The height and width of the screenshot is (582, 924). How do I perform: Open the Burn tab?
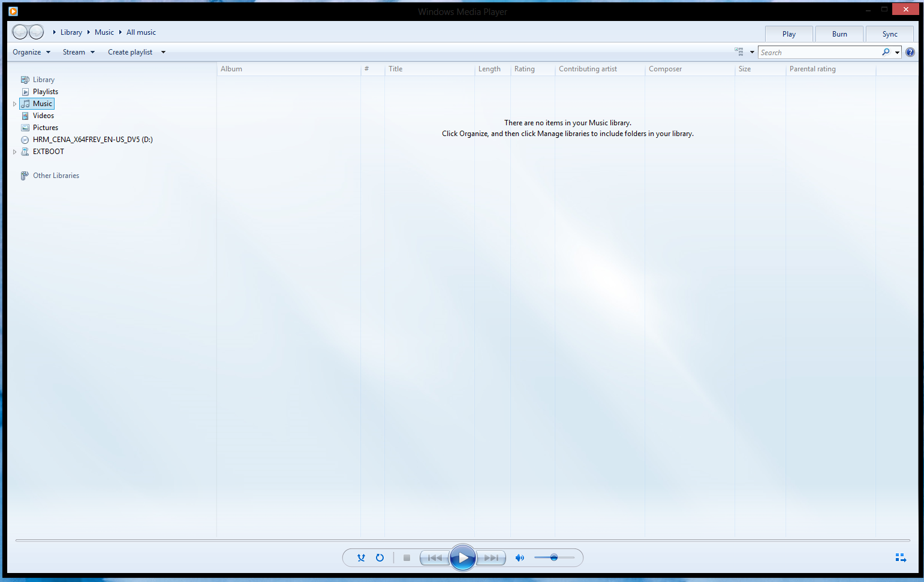839,34
